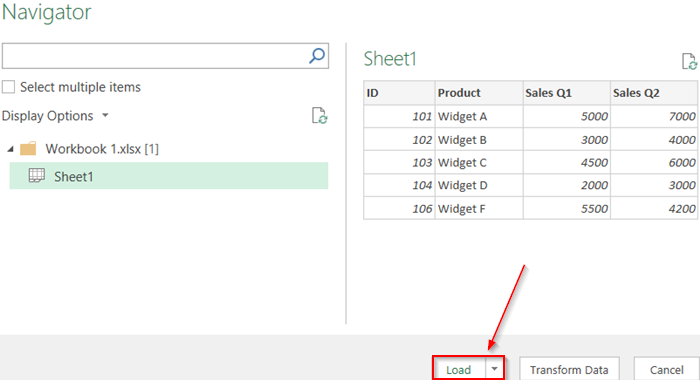This screenshot has width=700, height=380.
Task: Click the Sheet1 table icon in tree
Action: [37, 175]
